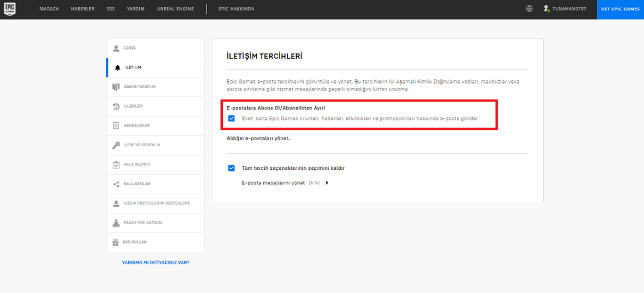Image resolution: width=644 pixels, height=293 pixels.
Task: Click the key icon for Şifre ve Güvenlik
Action: point(116,145)
